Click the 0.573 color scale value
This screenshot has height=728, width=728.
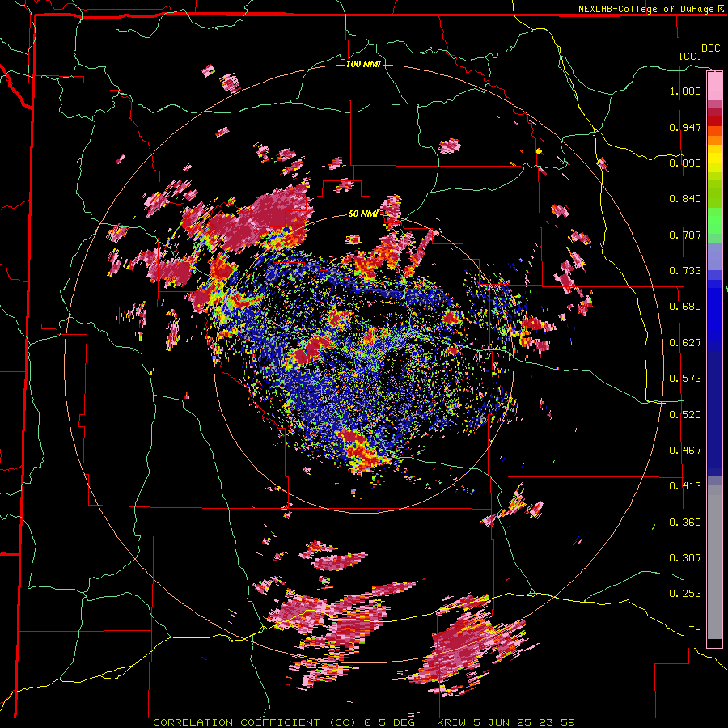(x=685, y=379)
